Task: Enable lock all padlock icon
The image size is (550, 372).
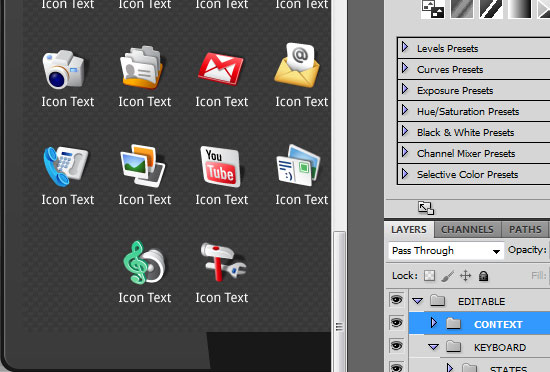Action: point(483,276)
